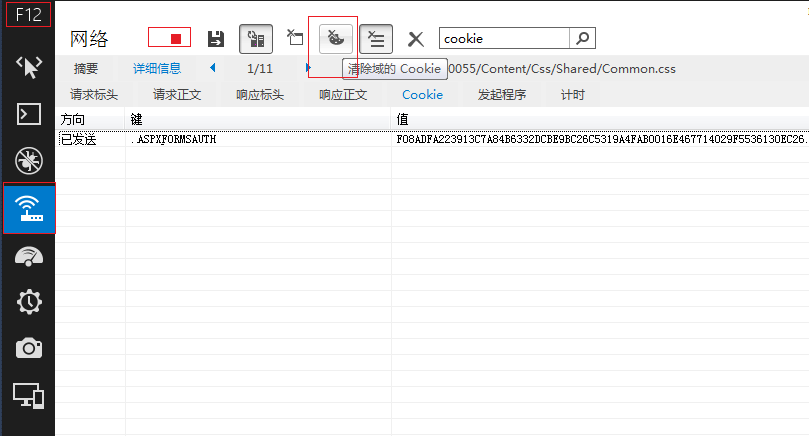Open the 请求正文 tab
The height and width of the screenshot is (441, 809).
click(x=177, y=95)
